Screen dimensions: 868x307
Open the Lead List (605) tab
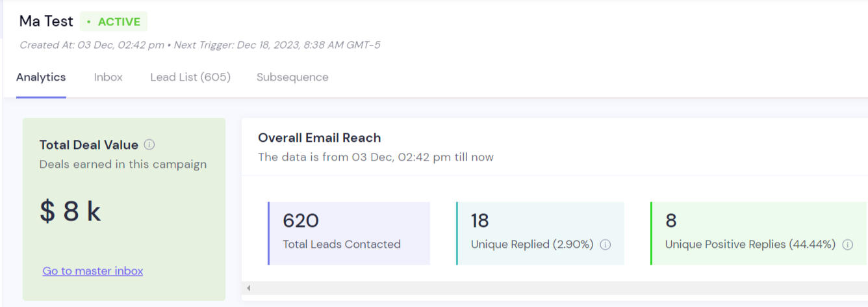point(190,77)
